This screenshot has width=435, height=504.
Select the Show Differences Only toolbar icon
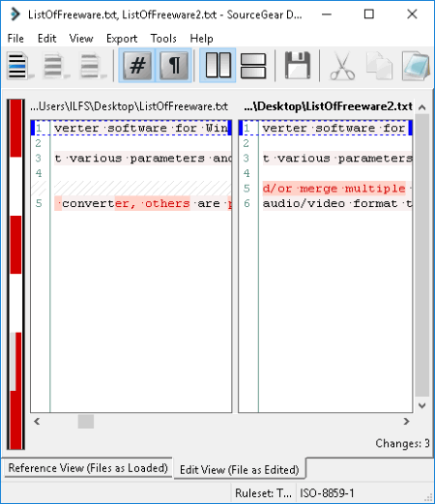[x=56, y=66]
